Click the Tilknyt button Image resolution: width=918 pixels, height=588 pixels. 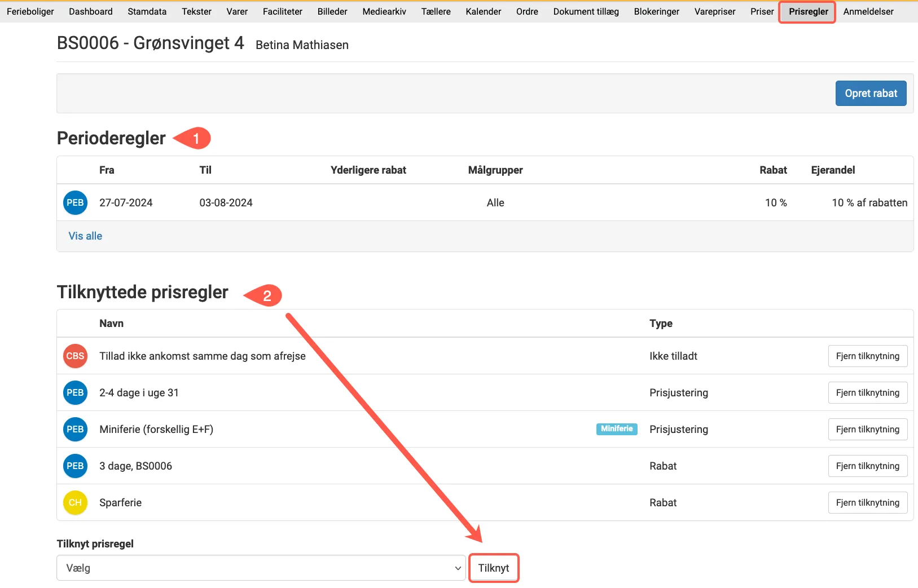point(494,568)
